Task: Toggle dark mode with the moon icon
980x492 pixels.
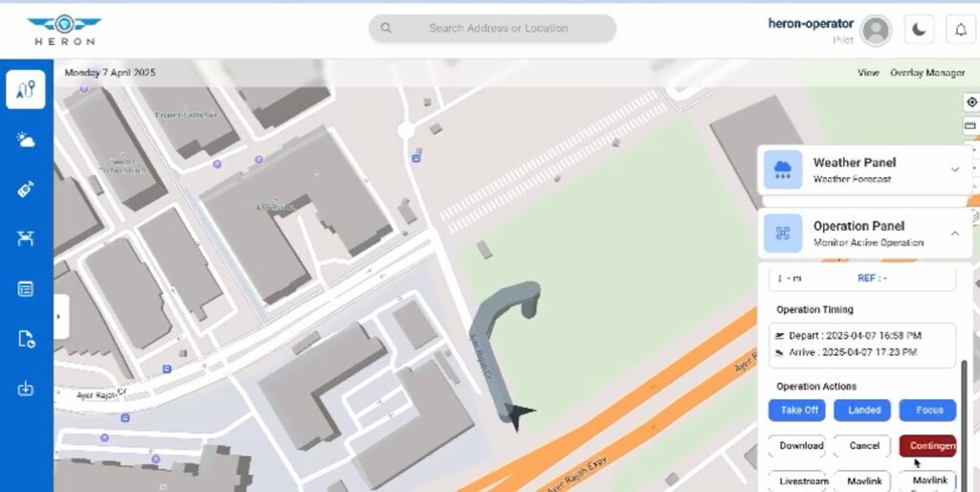Action: [918, 30]
